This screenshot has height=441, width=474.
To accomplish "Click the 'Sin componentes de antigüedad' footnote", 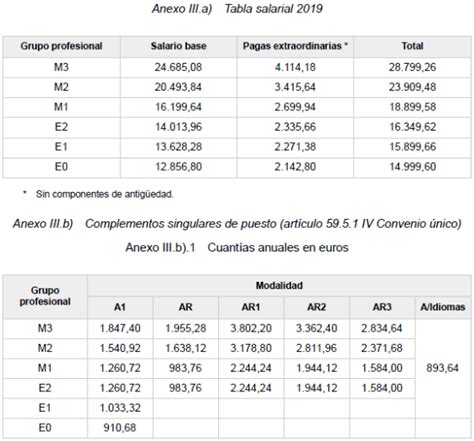I will [105, 194].
